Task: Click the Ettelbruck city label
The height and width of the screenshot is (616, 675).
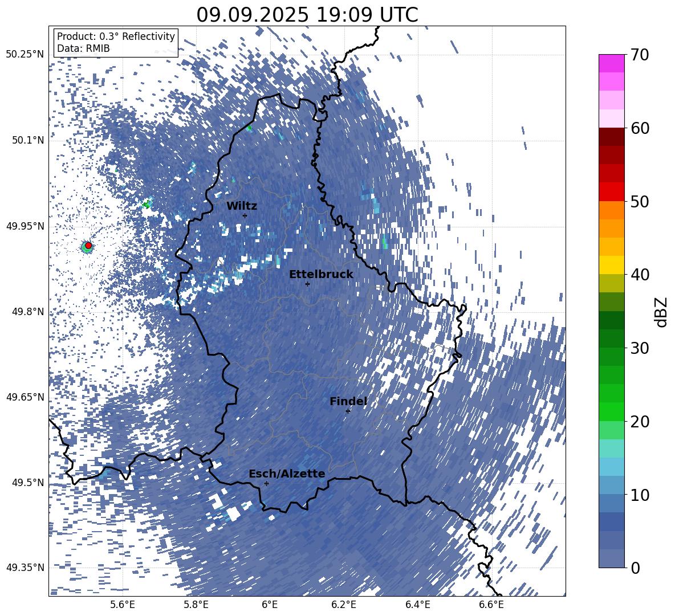Action: tap(321, 275)
